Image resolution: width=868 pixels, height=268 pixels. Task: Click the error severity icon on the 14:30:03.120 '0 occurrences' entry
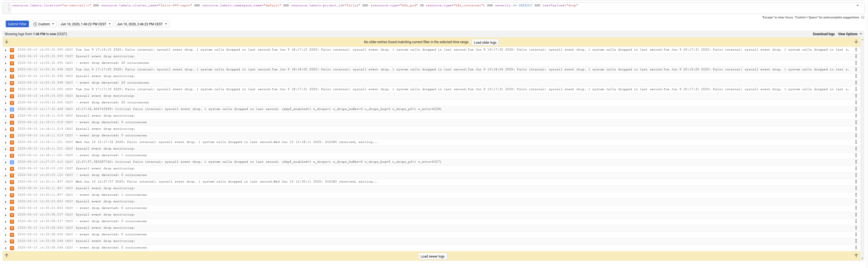coord(12,175)
